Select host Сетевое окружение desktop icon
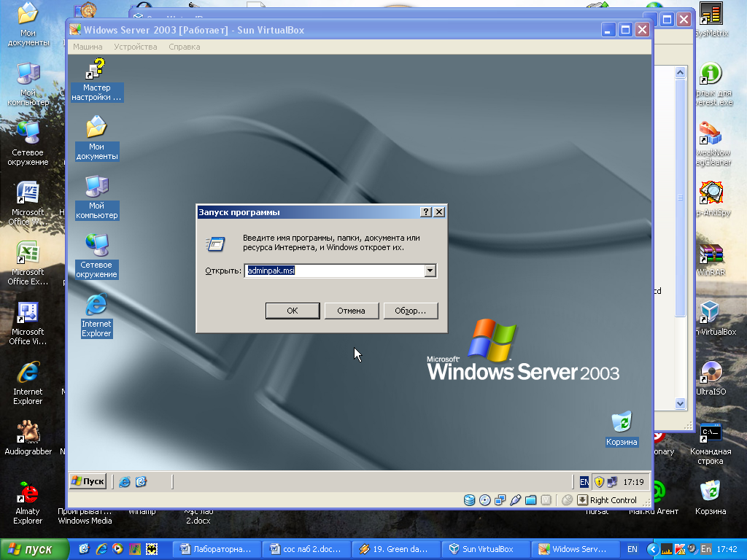The height and width of the screenshot is (560, 747). [28, 144]
